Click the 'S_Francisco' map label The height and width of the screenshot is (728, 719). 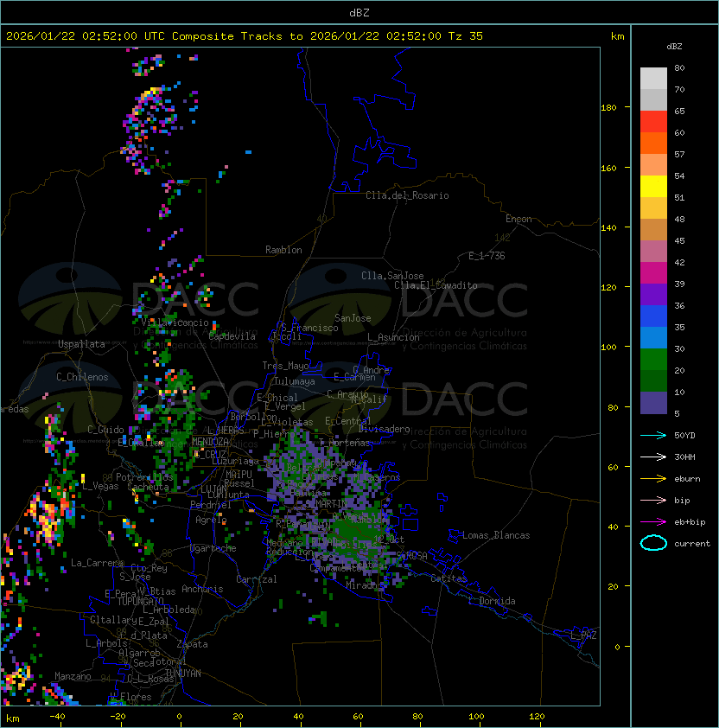pos(309,328)
